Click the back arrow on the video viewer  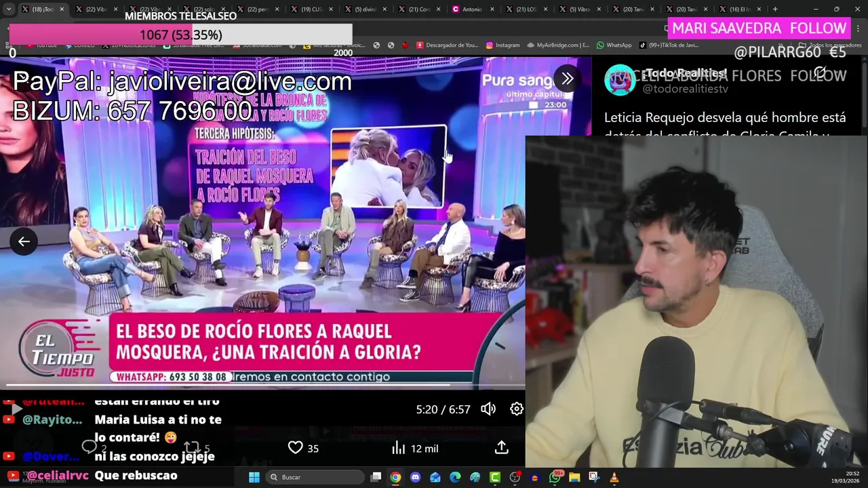point(24,241)
